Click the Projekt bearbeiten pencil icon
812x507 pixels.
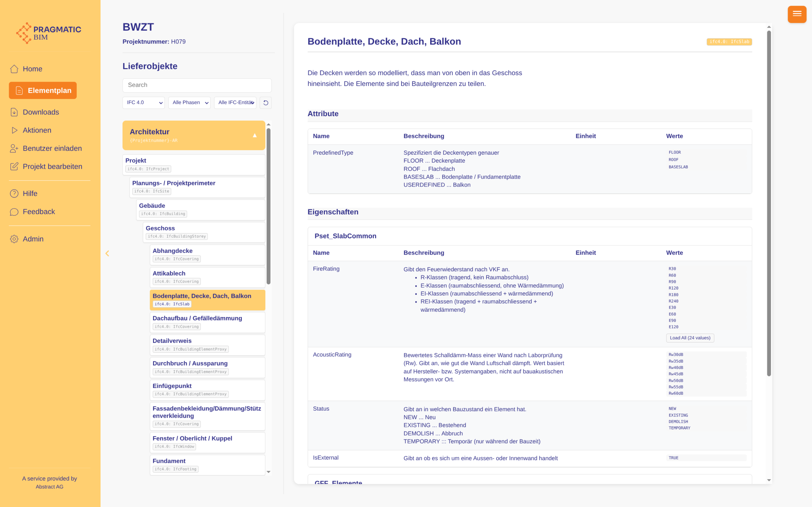tap(14, 166)
